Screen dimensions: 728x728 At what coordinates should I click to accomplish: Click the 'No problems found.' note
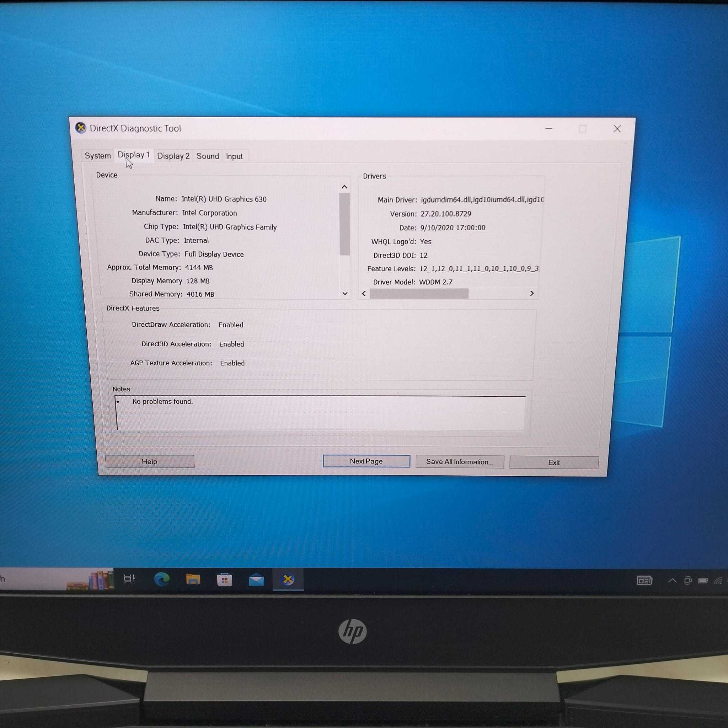[x=162, y=402]
